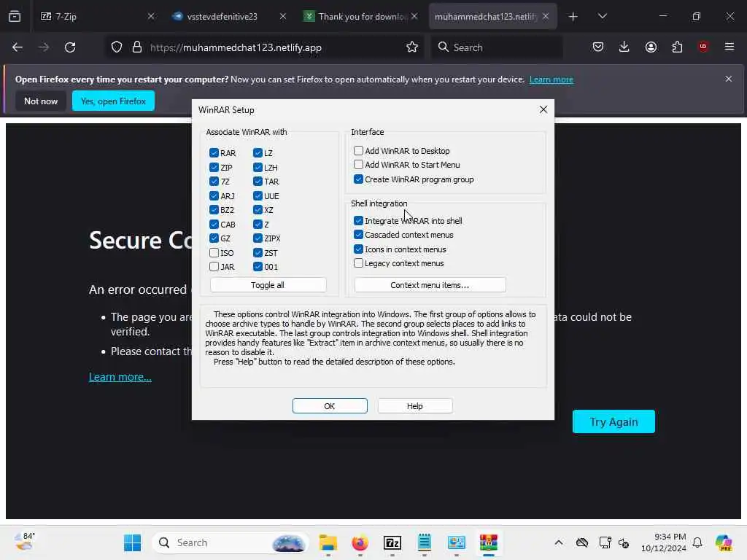Click the Firefox toolbar Search box

497,47
